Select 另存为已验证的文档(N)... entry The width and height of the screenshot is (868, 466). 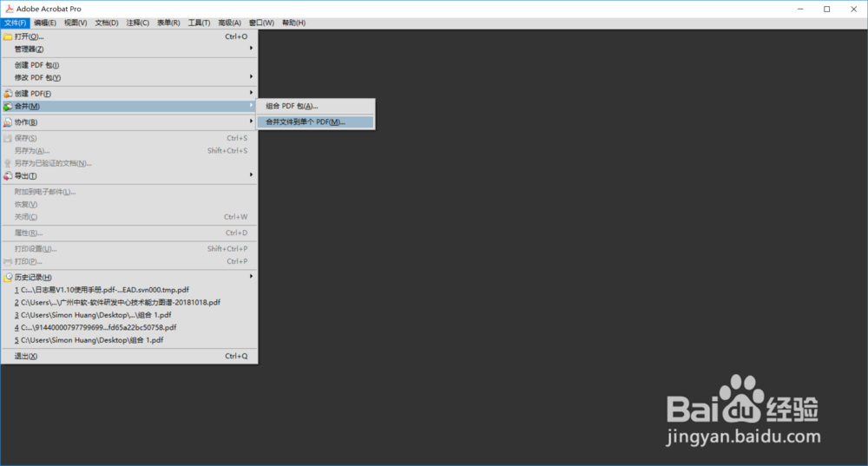129,163
